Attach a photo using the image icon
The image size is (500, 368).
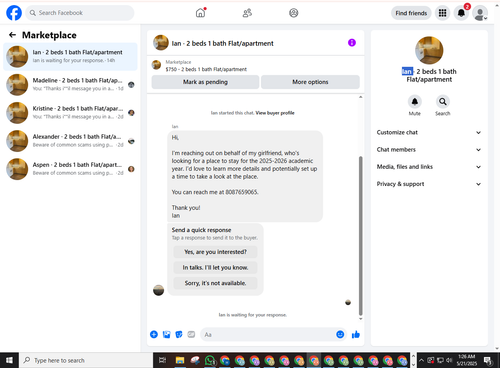coord(166,334)
